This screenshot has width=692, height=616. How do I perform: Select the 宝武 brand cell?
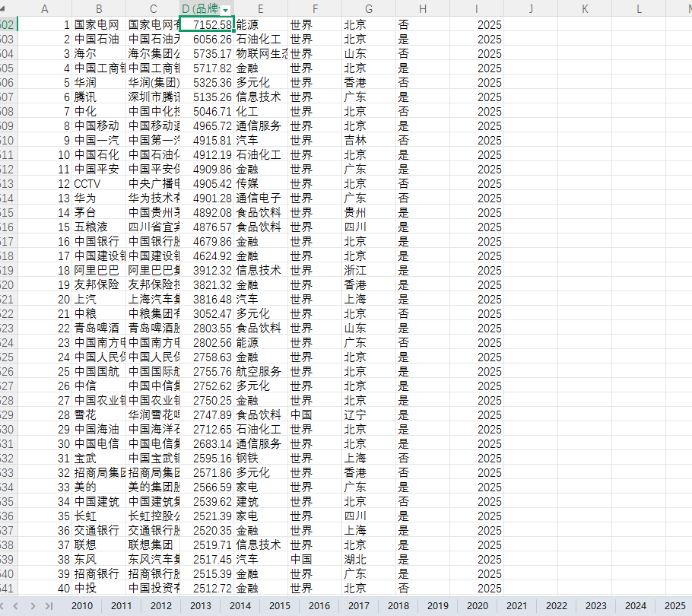[99, 459]
